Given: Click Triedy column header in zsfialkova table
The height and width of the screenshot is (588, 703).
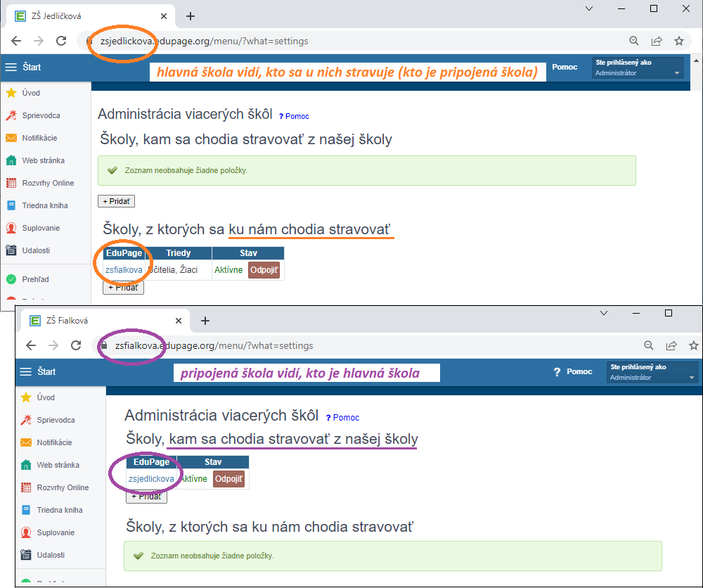Looking at the screenshot, I should coord(179,253).
